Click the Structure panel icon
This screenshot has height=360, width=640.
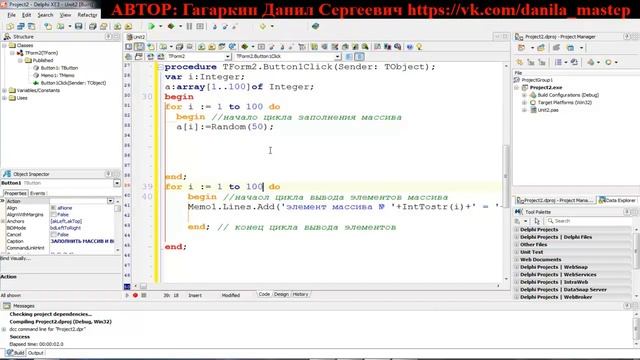(7, 37)
